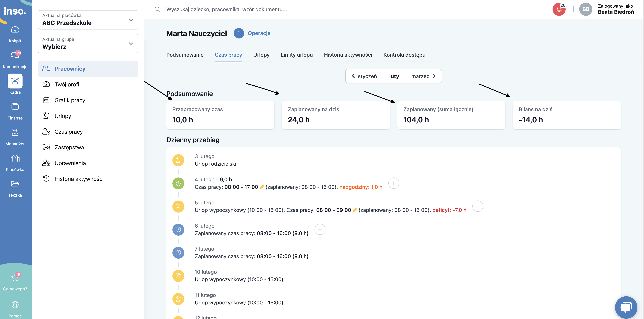The image size is (644, 319).
Task: Open Historia aktywności in the side menu
Action: tap(88, 179)
